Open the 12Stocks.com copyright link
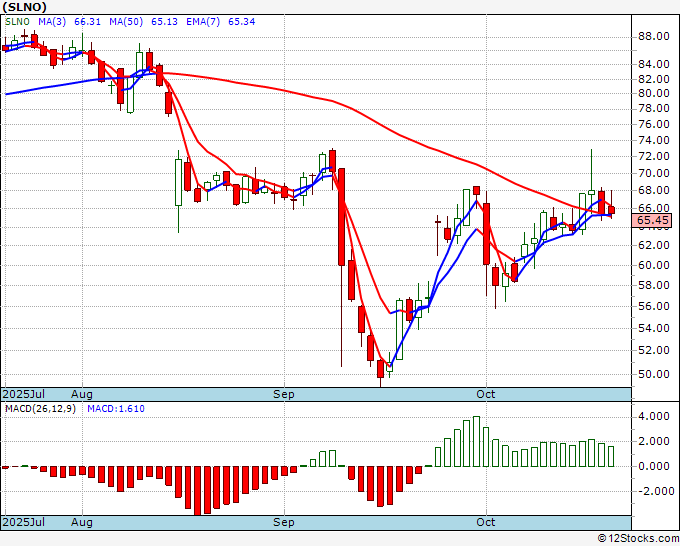 638,539
